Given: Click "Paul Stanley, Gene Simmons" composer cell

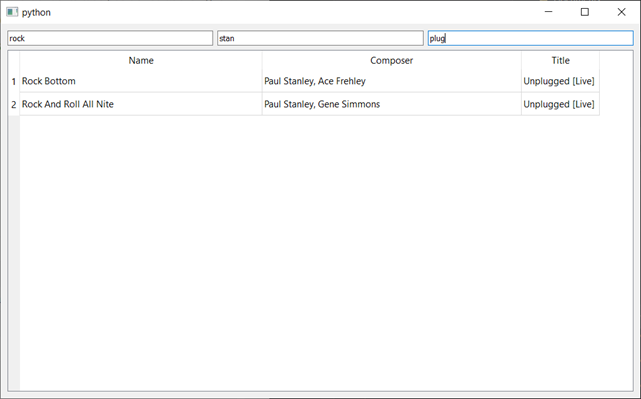Looking at the screenshot, I should 392,104.
